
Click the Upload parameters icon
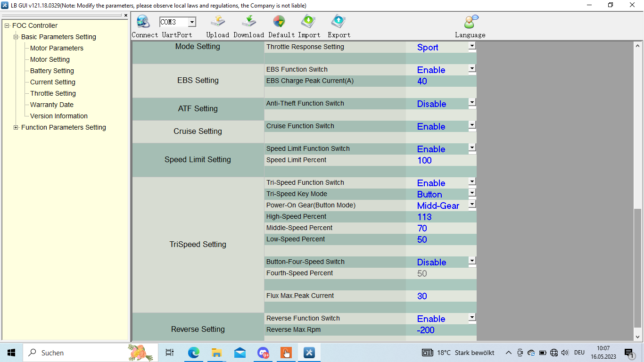coord(217,22)
